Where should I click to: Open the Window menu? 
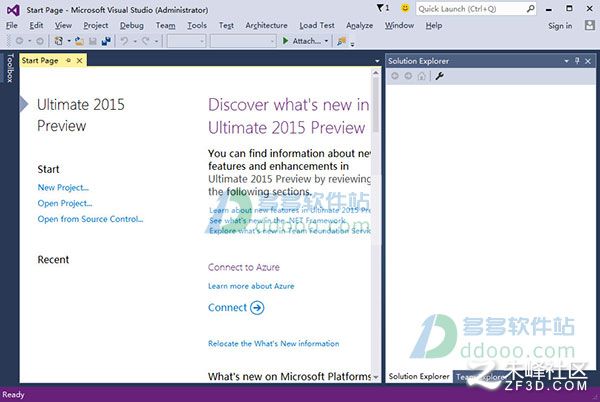pyautogui.click(x=399, y=25)
